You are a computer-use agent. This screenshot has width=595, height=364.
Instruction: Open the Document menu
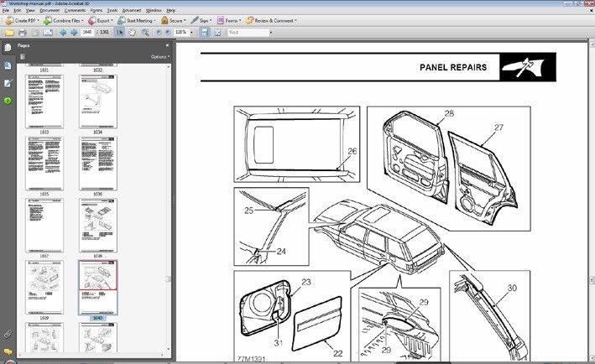tap(50, 11)
